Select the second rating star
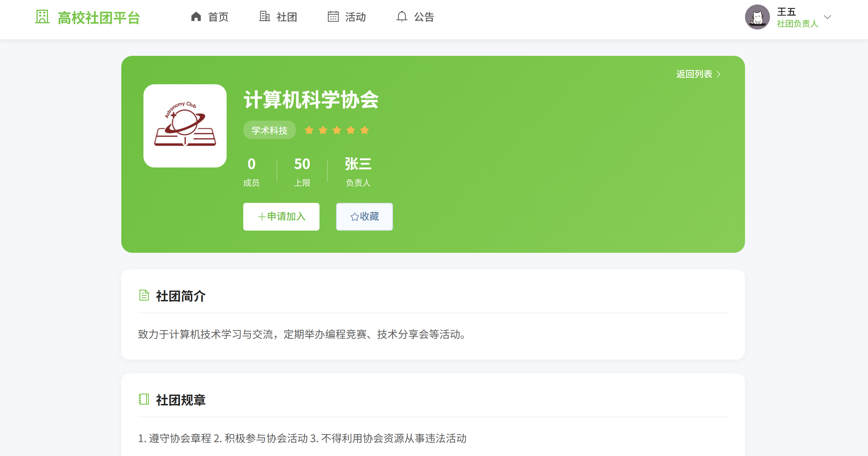Viewport: 868px width, 456px height. (x=323, y=130)
